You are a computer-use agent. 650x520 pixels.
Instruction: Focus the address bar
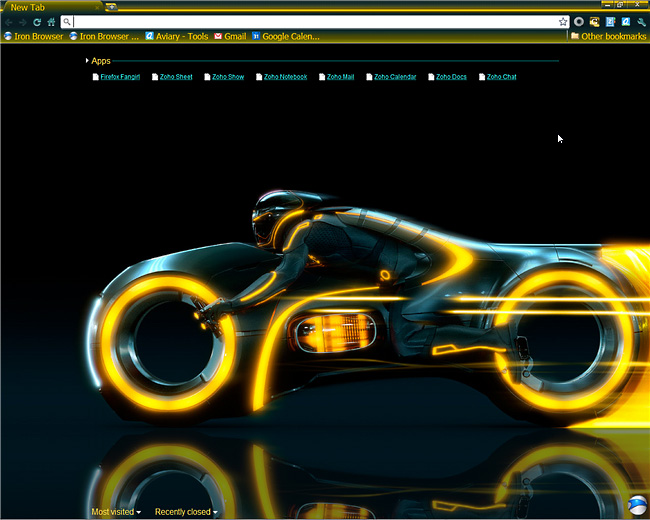(315, 22)
